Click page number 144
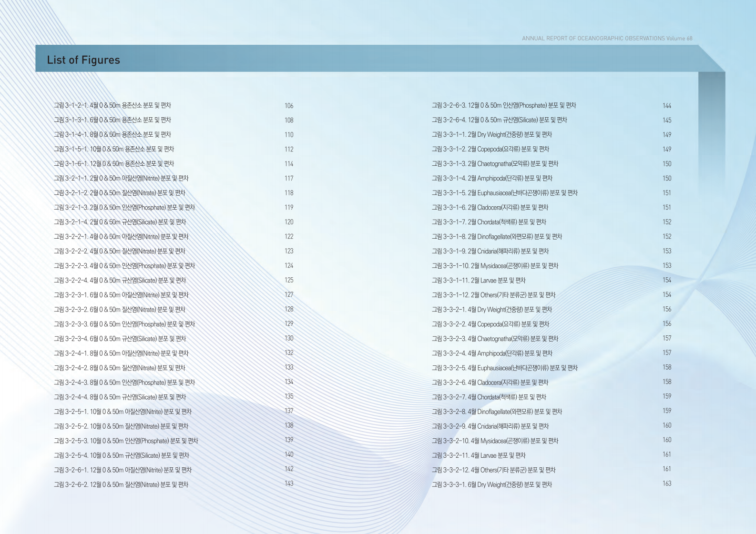The width and height of the screenshot is (756, 534). 666,106
